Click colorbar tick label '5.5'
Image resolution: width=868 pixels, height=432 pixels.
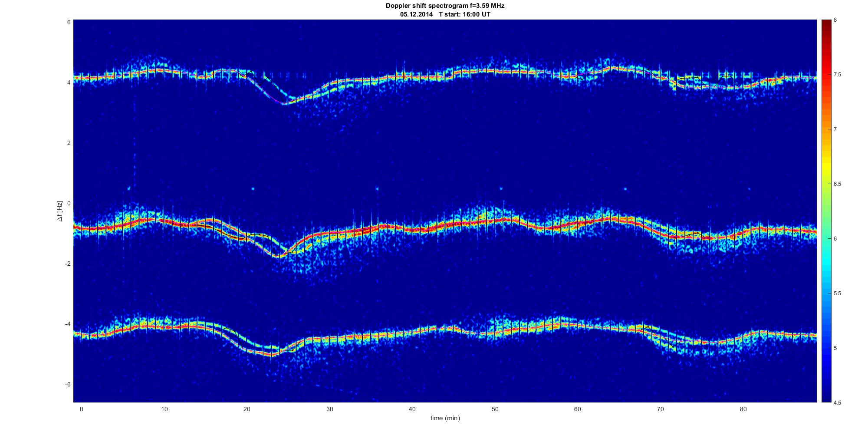pyautogui.click(x=837, y=293)
